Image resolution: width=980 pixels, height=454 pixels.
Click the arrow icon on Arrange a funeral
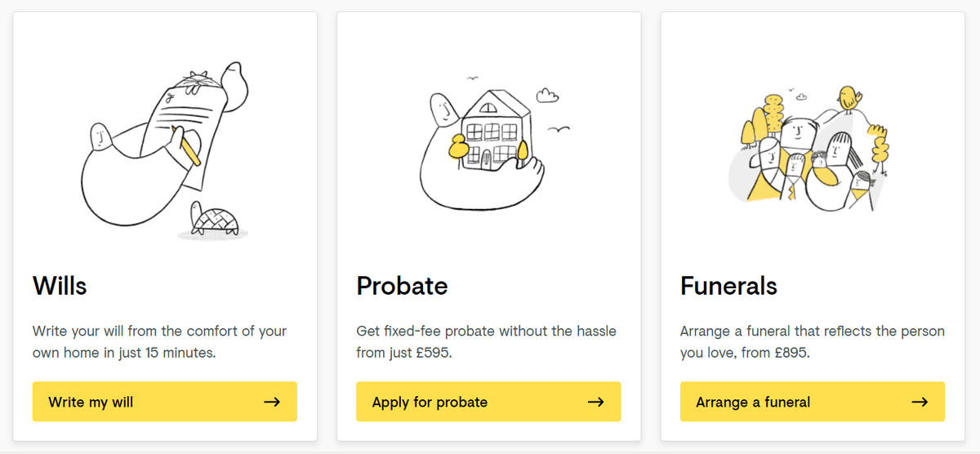[x=920, y=402]
